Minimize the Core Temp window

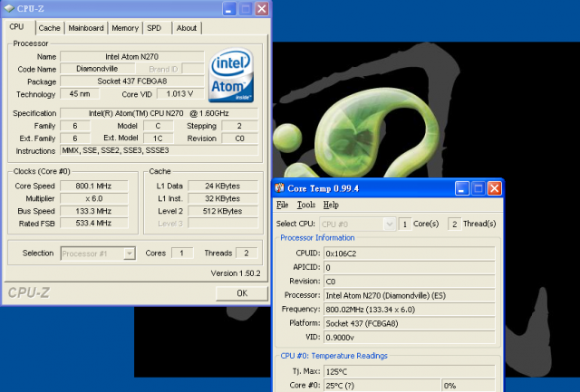(x=461, y=188)
